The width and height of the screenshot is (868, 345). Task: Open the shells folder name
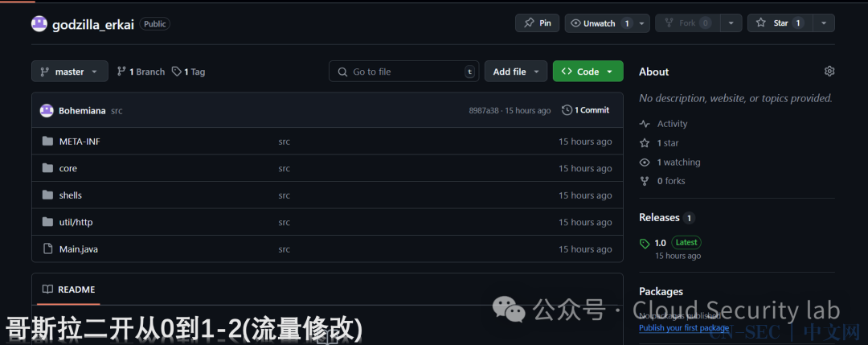pyautogui.click(x=70, y=195)
